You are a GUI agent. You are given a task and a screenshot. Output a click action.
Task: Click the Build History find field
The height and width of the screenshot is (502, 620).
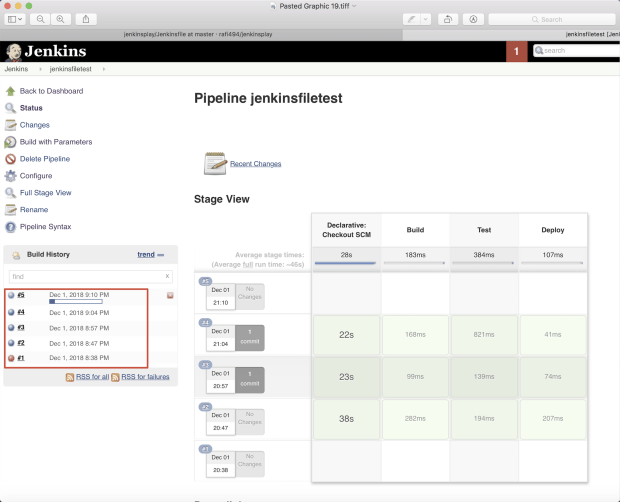[x=90, y=277]
